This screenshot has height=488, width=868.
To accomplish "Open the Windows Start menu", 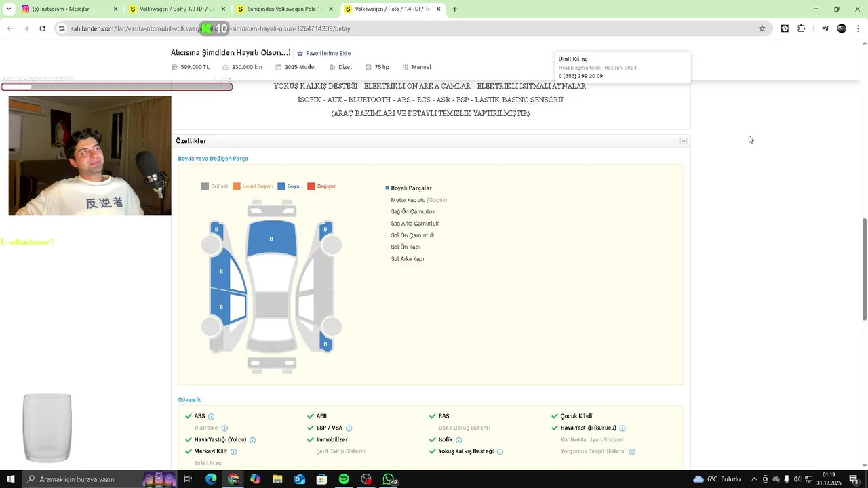I will 11,479.
